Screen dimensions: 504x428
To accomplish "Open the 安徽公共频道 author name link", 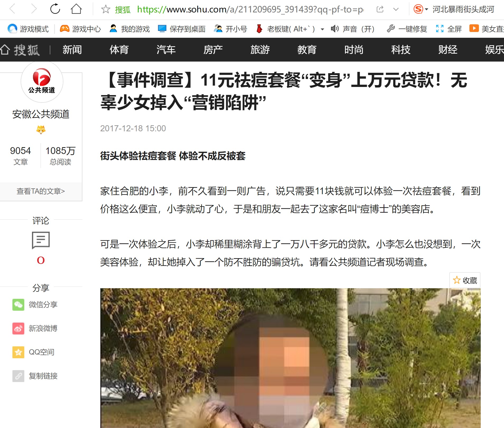I will [x=41, y=114].
